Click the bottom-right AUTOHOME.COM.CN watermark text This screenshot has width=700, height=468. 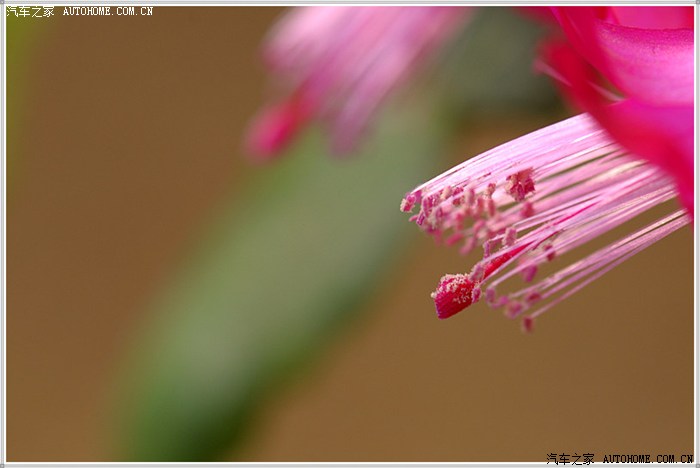[648, 459]
